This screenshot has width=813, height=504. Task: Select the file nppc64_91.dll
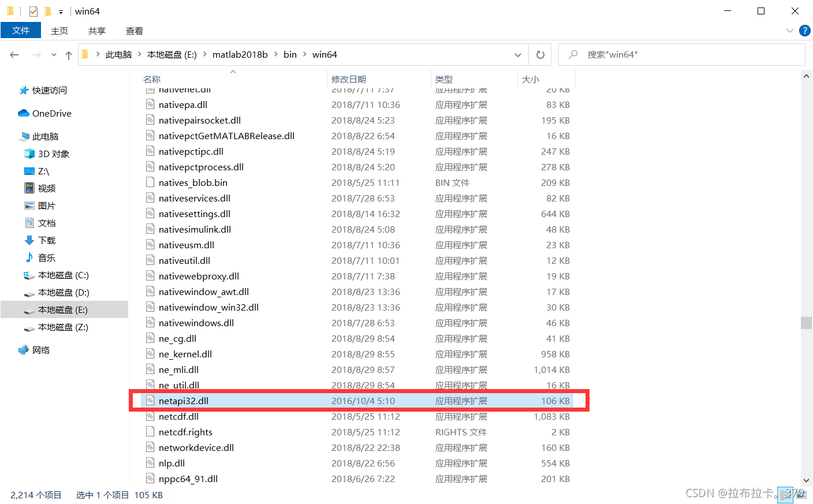coord(188,479)
